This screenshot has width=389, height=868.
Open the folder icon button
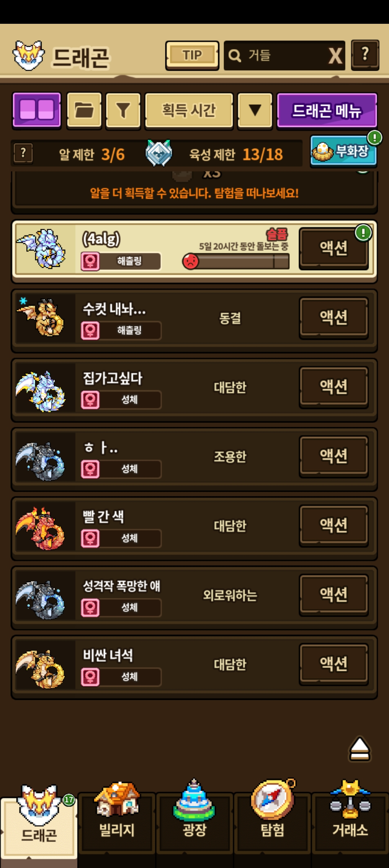click(x=84, y=110)
